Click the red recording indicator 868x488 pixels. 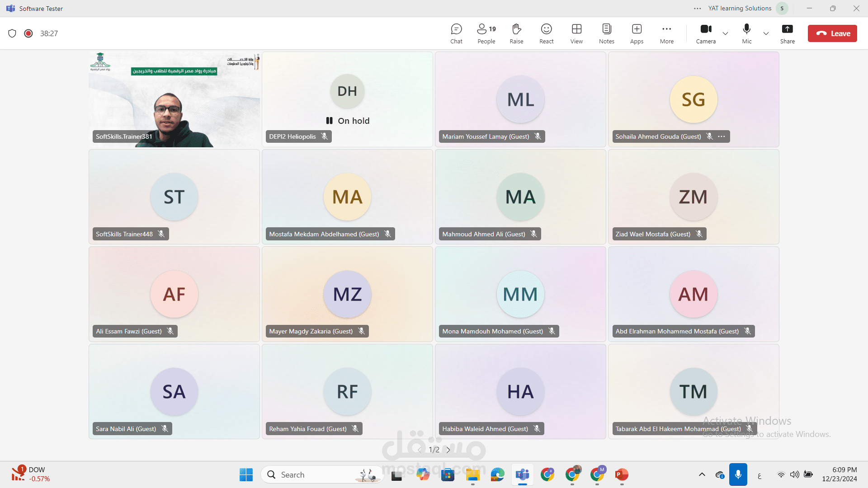coord(28,33)
